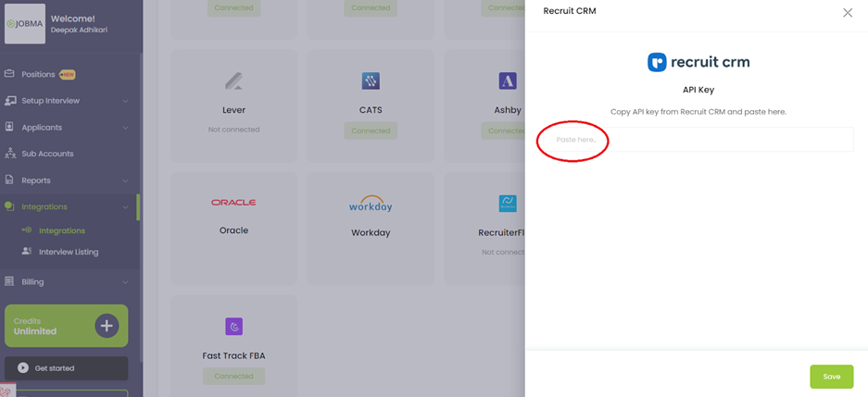This screenshot has height=397, width=868.
Task: Open the Workday integration logo
Action: point(371,204)
